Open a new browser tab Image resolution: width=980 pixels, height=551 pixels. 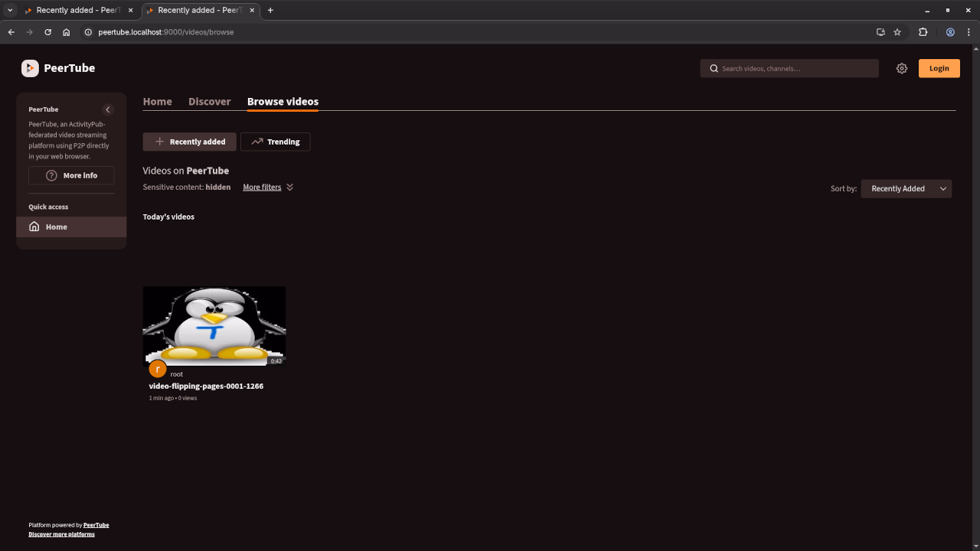270,11
